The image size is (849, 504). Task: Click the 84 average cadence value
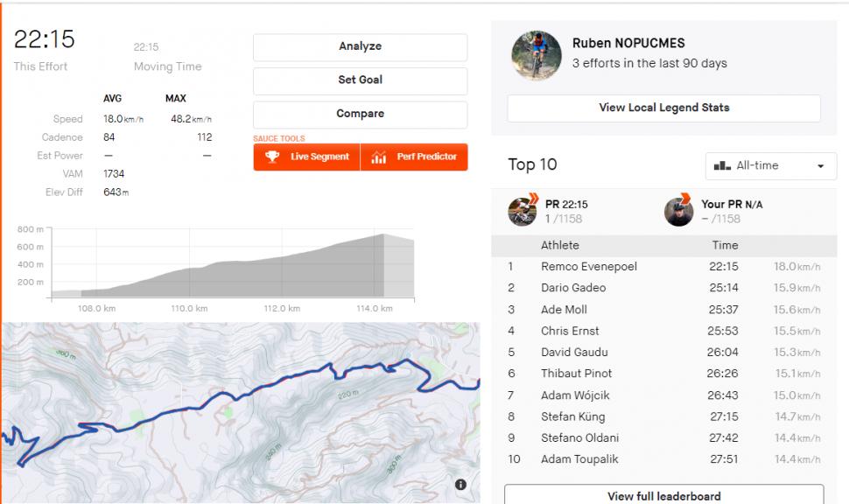coord(109,137)
